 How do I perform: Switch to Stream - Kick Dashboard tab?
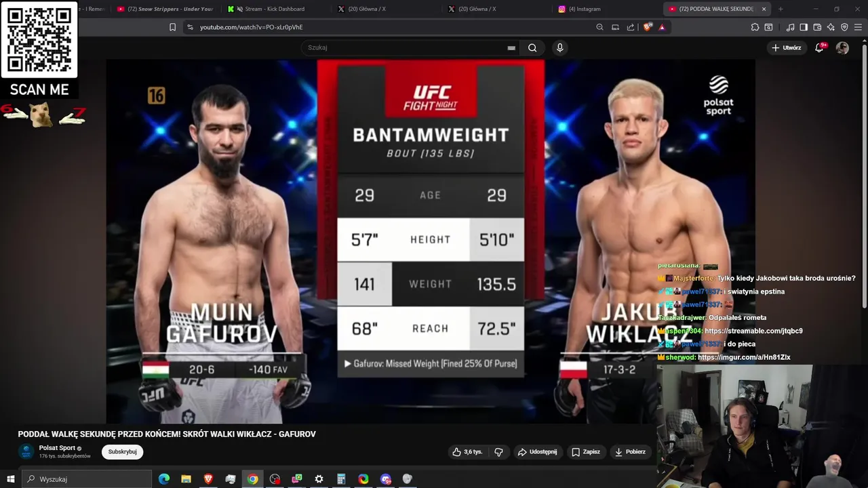click(x=275, y=9)
